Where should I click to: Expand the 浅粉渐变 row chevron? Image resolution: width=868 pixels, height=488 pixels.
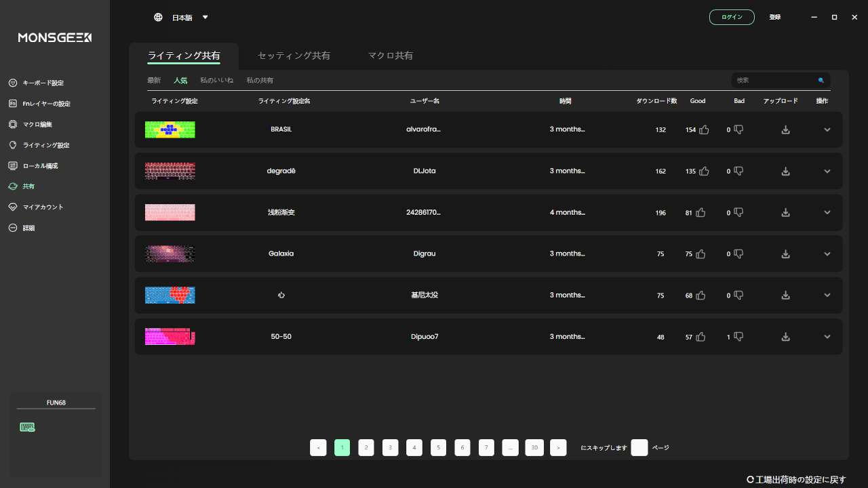tap(827, 213)
